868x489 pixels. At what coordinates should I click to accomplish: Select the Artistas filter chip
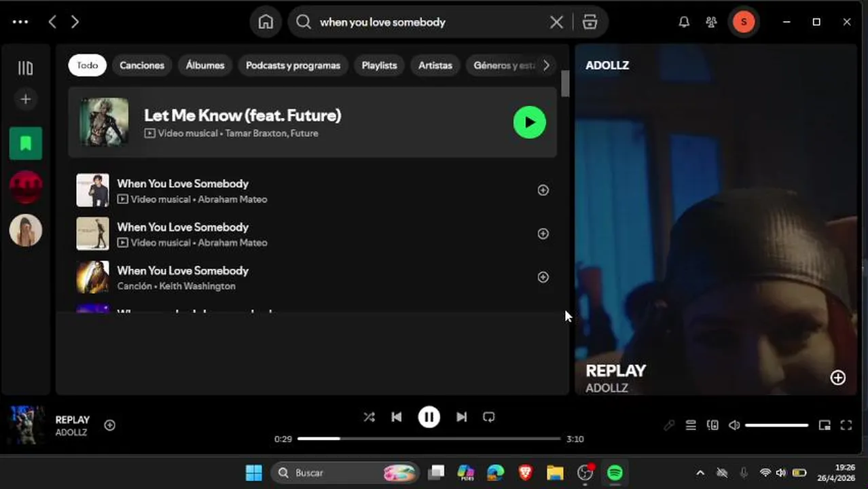pos(435,65)
